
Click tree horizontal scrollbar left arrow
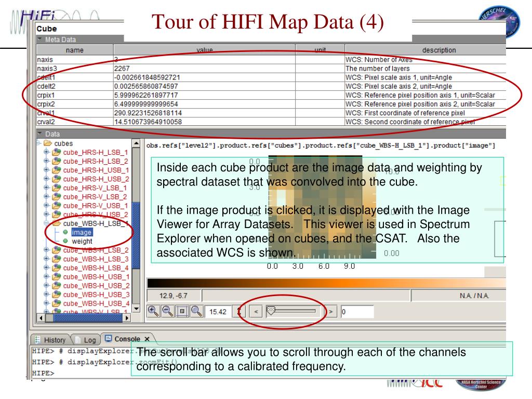[x=41, y=318]
